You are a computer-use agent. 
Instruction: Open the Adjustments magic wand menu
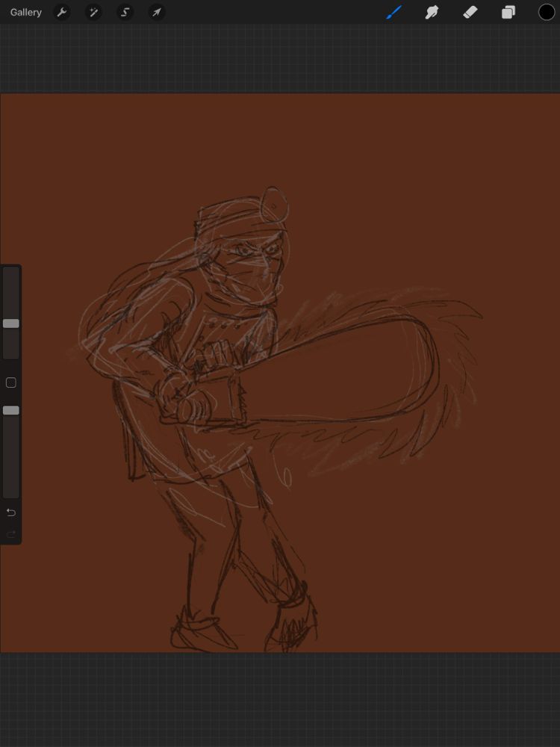coord(93,13)
